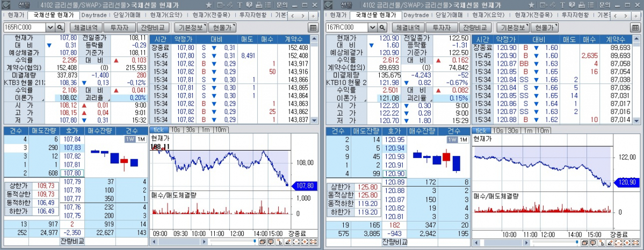Image resolution: width=644 pixels, height=250 pixels.
Task: Click the tab scroll right arrow in left window
Action: point(303,16)
